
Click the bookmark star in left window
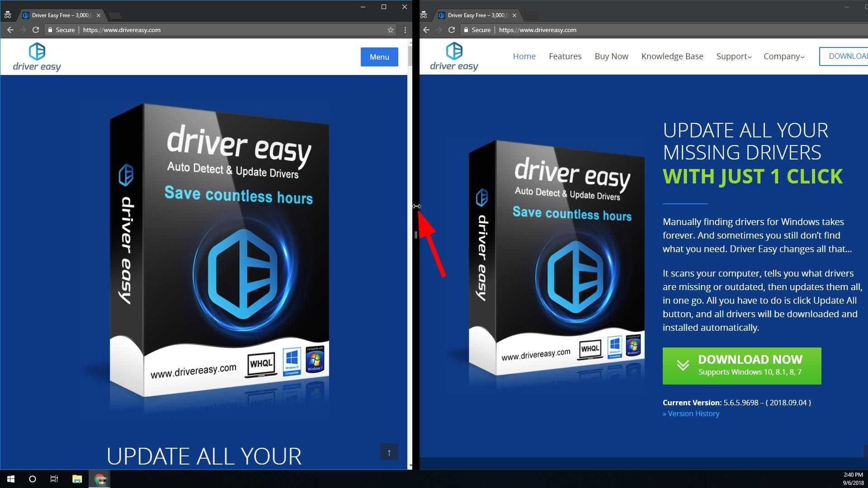pyautogui.click(x=390, y=30)
